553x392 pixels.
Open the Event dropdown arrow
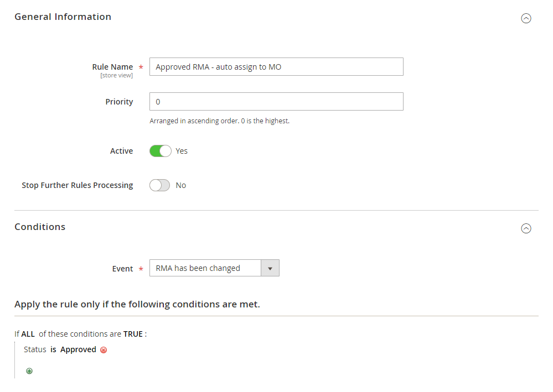[x=270, y=268]
